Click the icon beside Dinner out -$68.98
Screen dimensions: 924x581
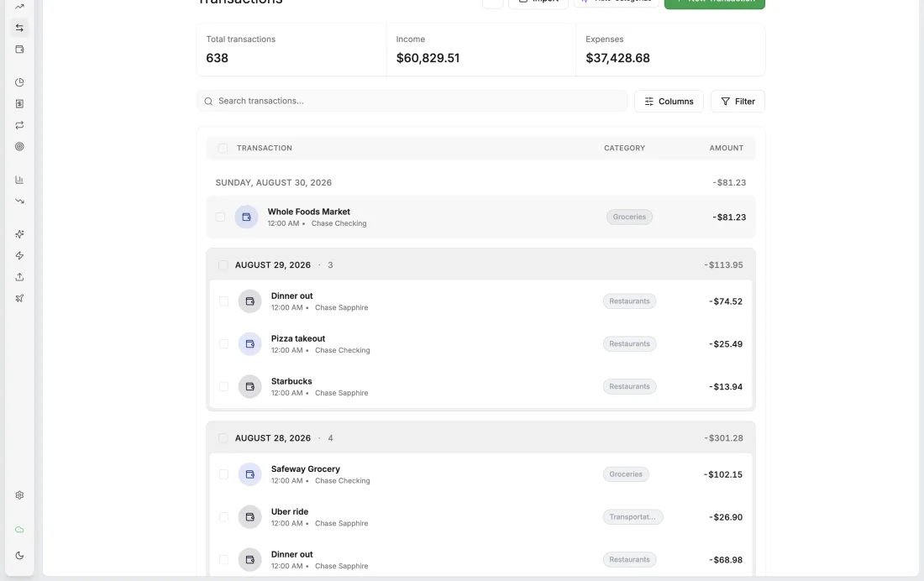click(249, 560)
